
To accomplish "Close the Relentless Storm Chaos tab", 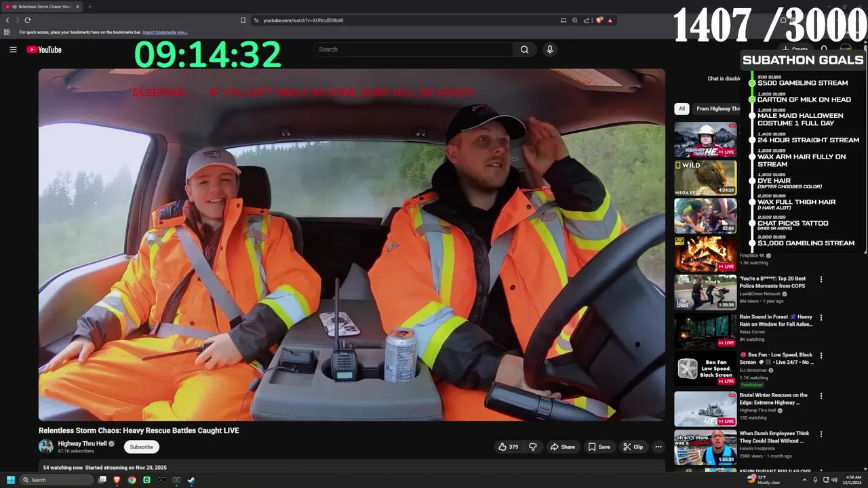I will [x=77, y=7].
